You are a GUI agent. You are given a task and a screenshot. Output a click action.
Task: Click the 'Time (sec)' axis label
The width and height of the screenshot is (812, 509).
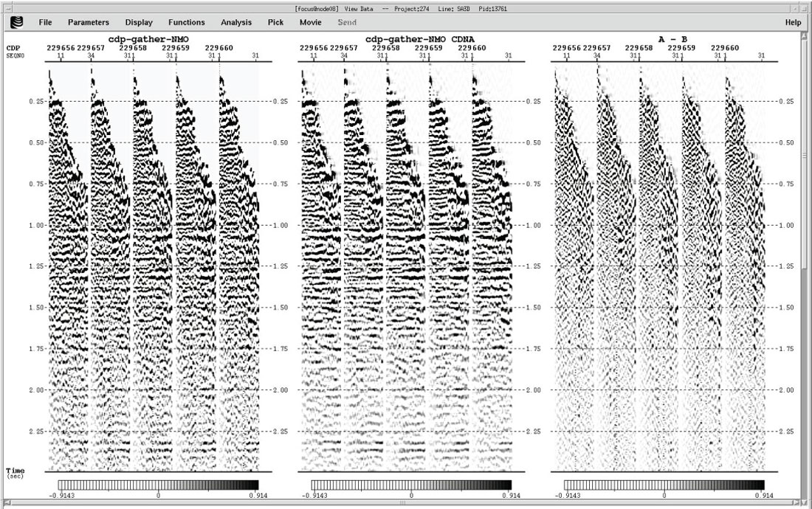pos(15,473)
